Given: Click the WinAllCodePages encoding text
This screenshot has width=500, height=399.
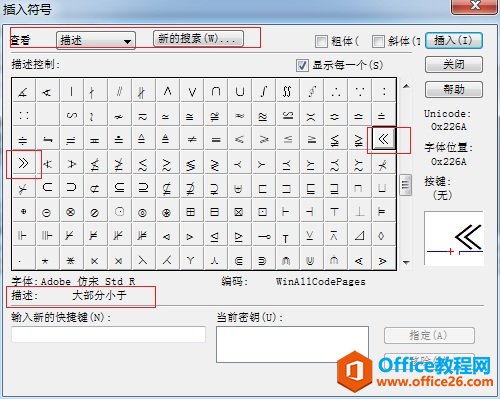Looking at the screenshot, I should coord(321,282).
